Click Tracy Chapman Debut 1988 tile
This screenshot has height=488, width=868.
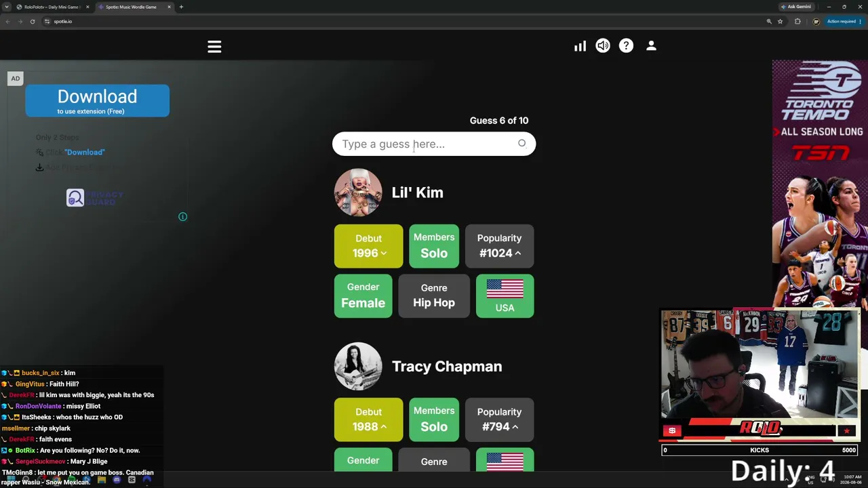[x=368, y=420]
